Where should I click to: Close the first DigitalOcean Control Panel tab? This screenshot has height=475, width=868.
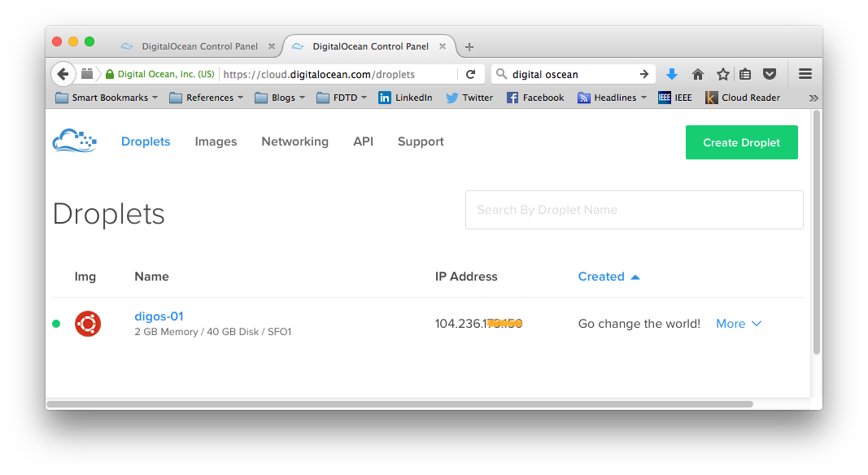click(271, 46)
